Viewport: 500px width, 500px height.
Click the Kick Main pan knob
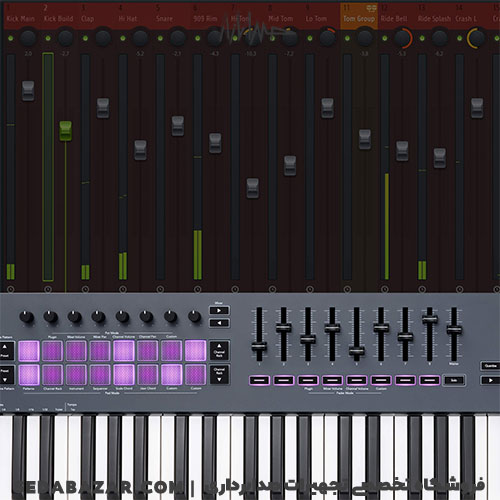[28, 38]
